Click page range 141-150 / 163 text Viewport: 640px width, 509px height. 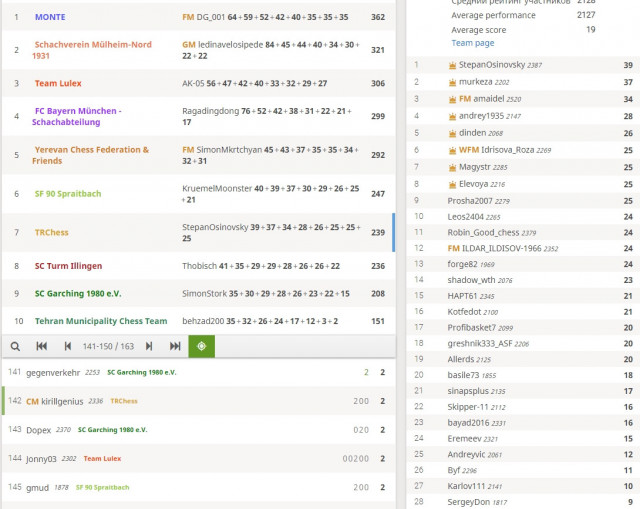[x=108, y=347]
